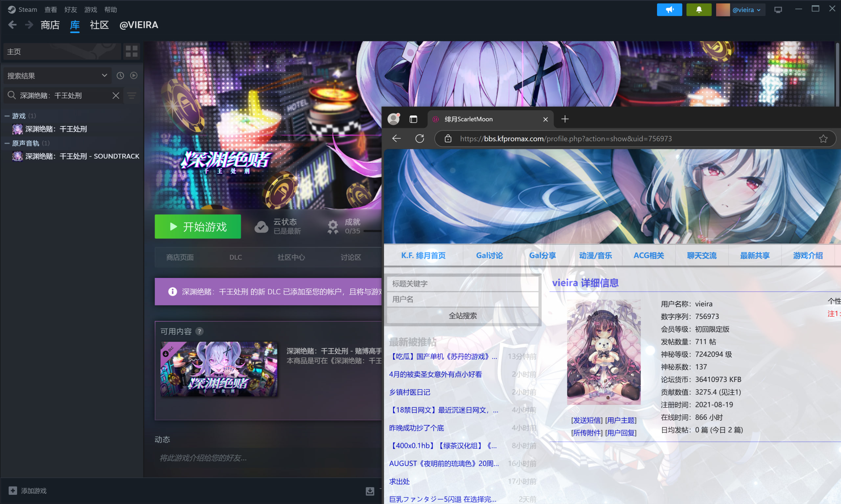Screen dimensions: 841x504
Task: Open the 社区 navigation tab
Action: coord(99,25)
